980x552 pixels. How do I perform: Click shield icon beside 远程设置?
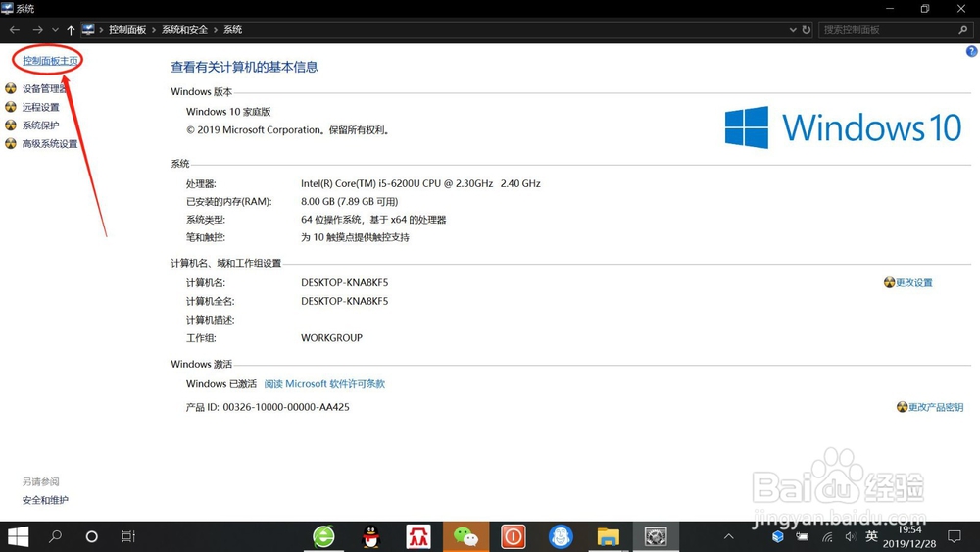pyautogui.click(x=11, y=107)
